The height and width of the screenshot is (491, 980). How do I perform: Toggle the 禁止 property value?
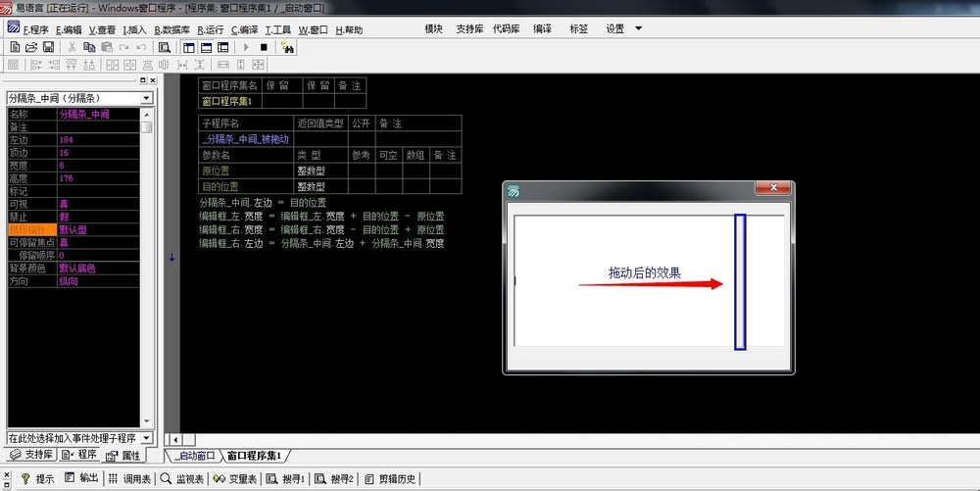tap(98, 217)
